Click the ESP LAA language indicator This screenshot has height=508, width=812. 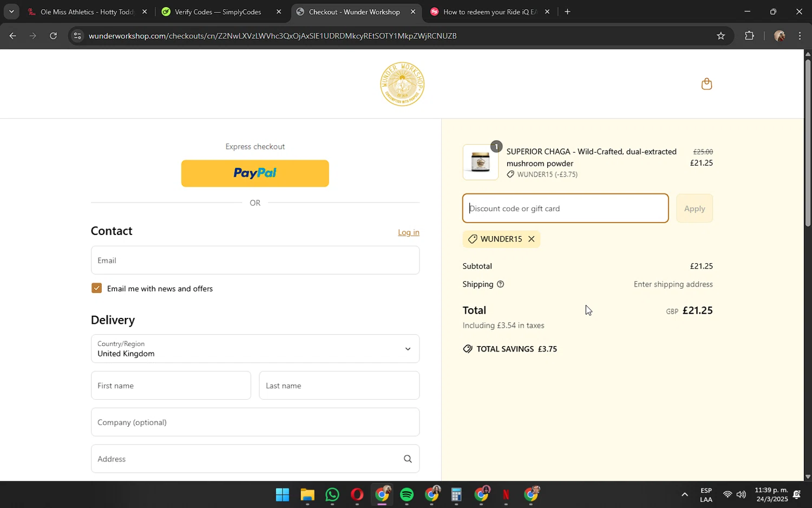706,495
